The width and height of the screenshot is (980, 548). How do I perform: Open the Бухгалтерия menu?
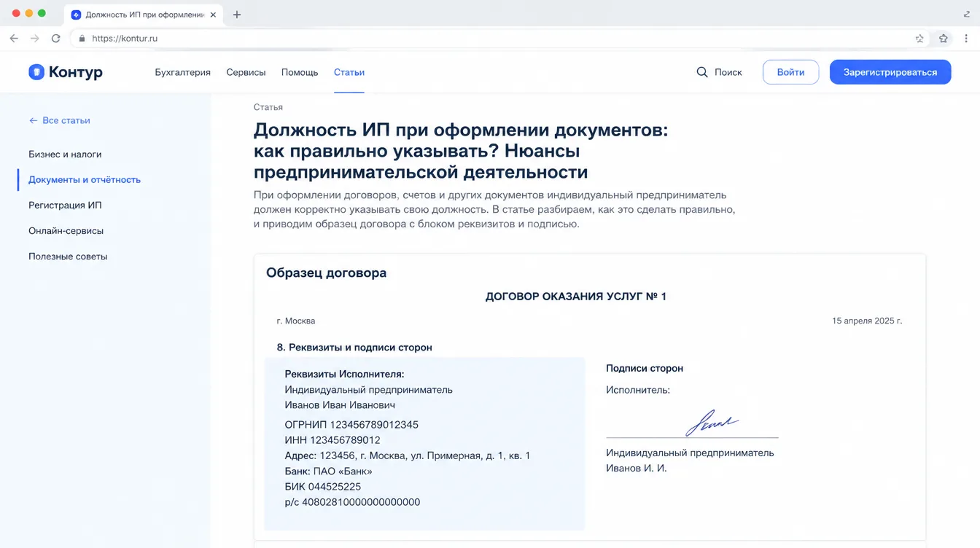(183, 72)
